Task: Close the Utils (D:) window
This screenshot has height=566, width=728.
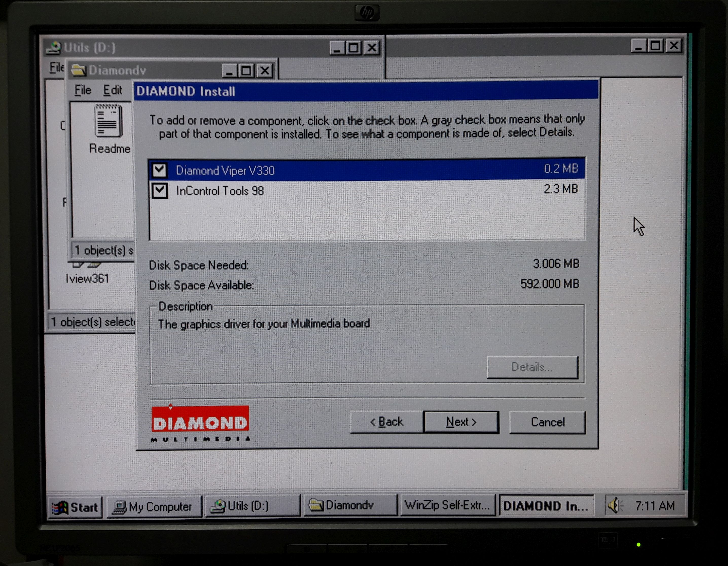Action: tap(372, 48)
